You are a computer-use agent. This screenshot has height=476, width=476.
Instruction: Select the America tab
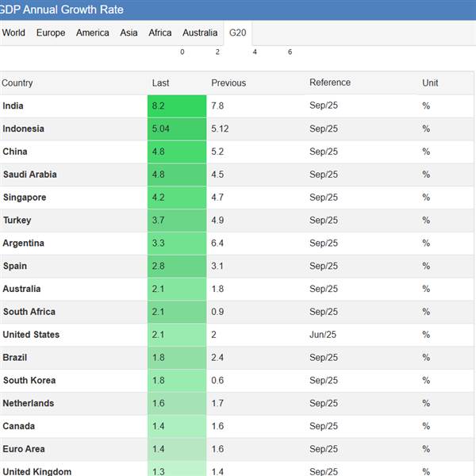click(x=93, y=33)
